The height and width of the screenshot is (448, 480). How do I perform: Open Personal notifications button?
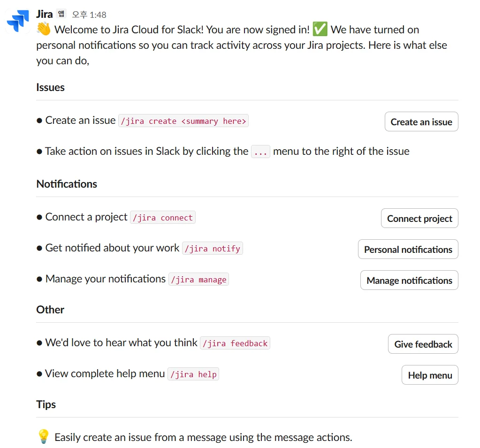click(408, 250)
